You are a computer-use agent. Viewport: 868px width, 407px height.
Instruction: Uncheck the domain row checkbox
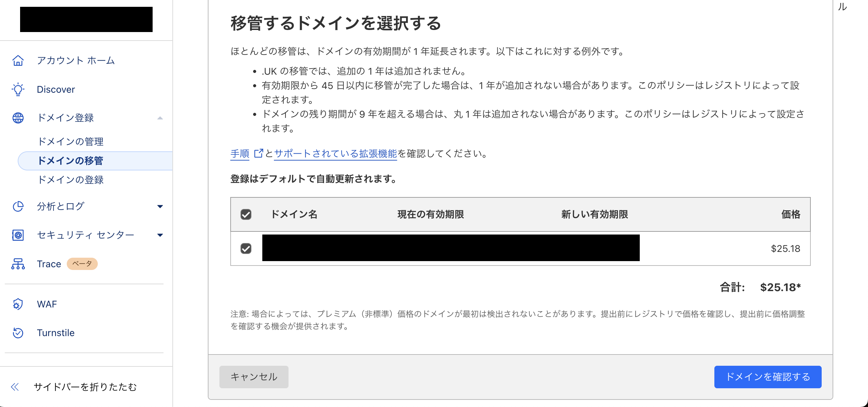click(246, 248)
